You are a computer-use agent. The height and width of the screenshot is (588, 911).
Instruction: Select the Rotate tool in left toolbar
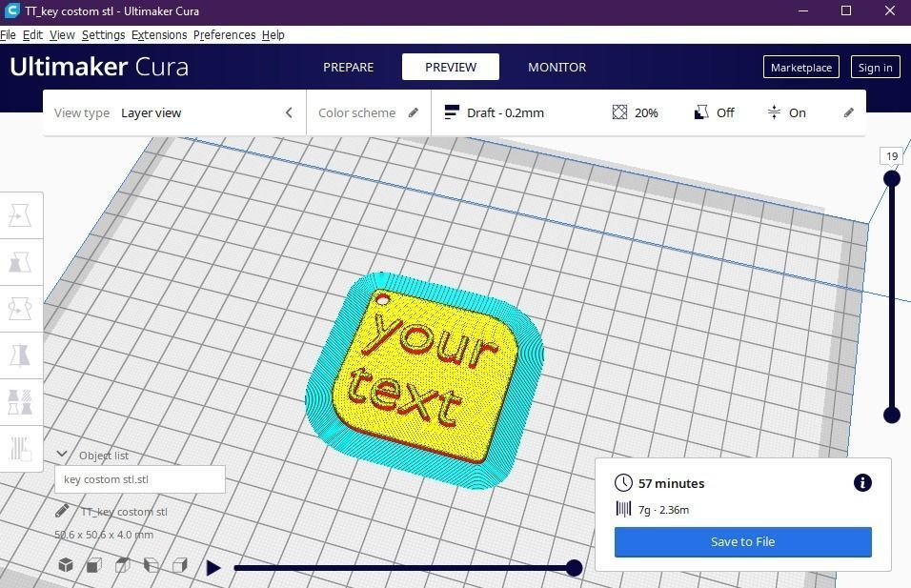click(20, 309)
